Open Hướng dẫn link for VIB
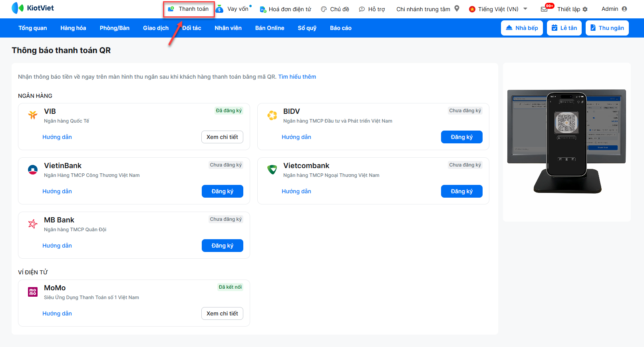The image size is (644, 347). [x=57, y=137]
